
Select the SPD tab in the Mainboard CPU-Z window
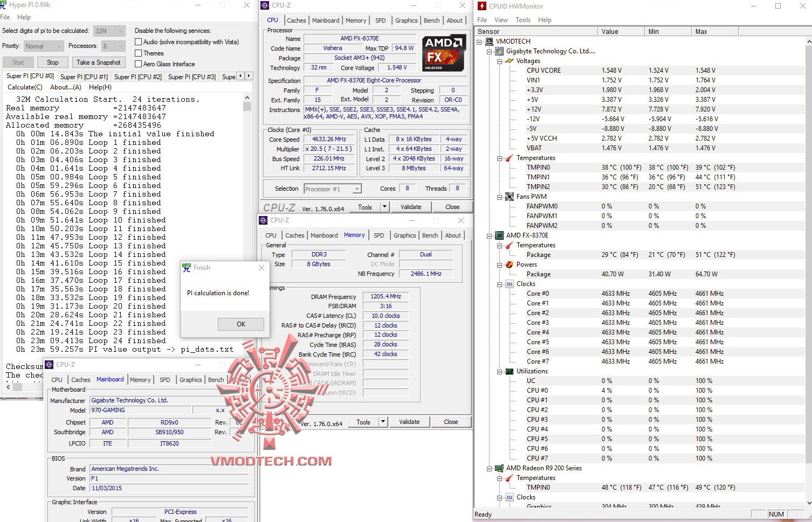[165, 380]
